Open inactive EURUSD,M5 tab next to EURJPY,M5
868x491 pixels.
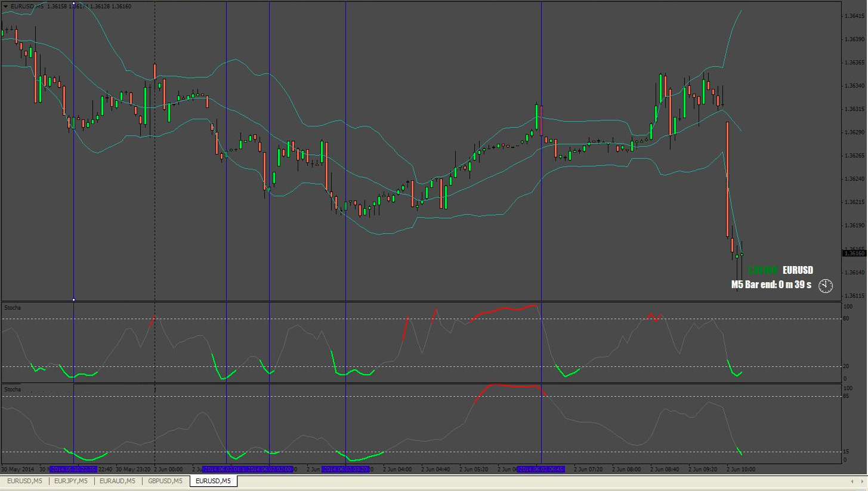point(24,481)
